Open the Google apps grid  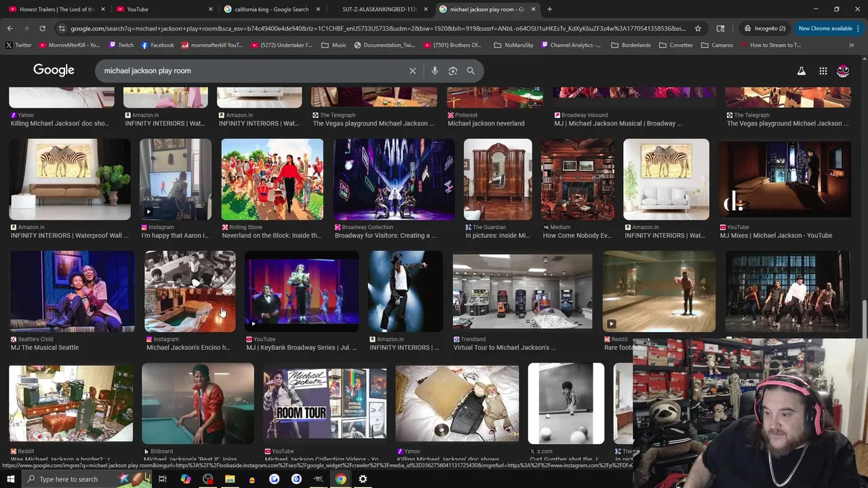823,70
